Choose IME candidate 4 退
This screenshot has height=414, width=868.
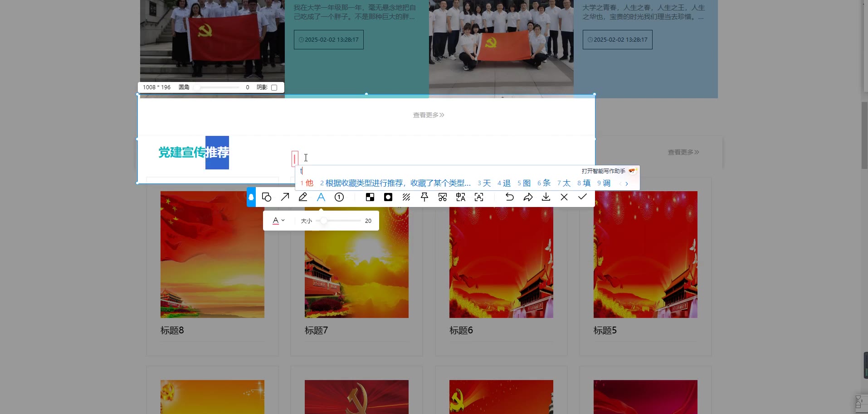pyautogui.click(x=504, y=183)
